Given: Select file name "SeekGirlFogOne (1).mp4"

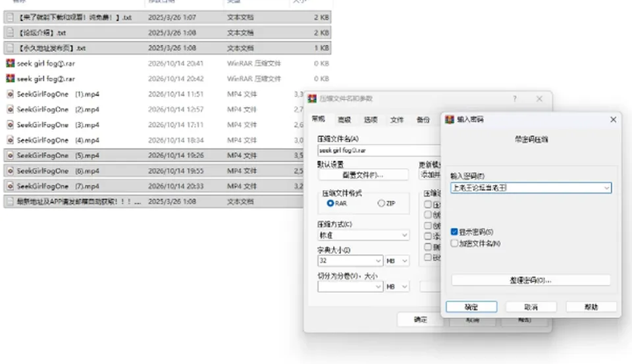Looking at the screenshot, I should pos(58,94).
